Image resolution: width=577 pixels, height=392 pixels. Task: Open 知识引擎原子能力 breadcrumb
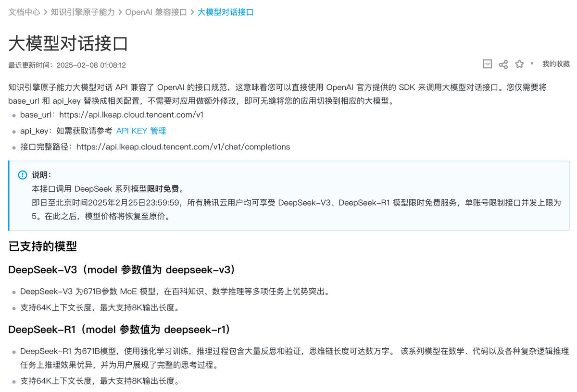tap(83, 12)
